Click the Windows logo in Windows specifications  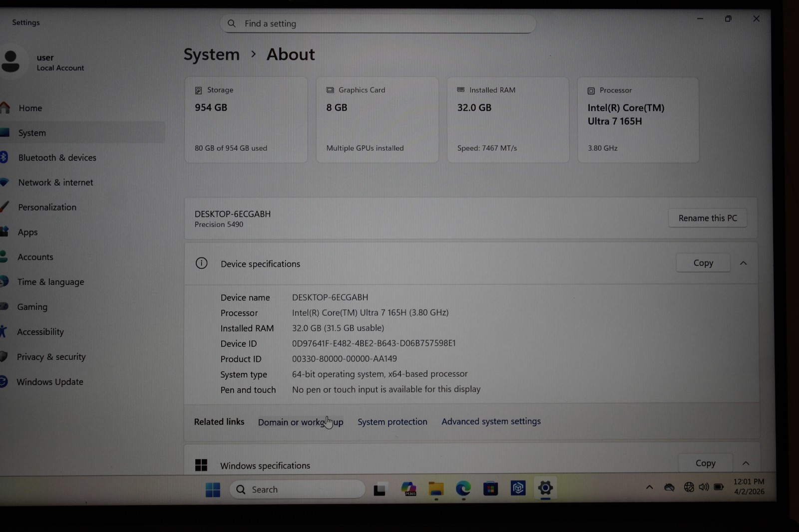tap(201, 465)
